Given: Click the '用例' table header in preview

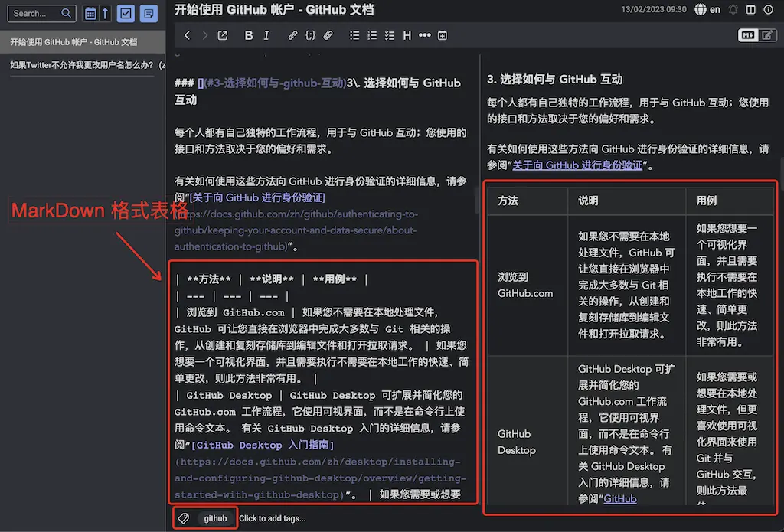Looking at the screenshot, I should point(707,201).
